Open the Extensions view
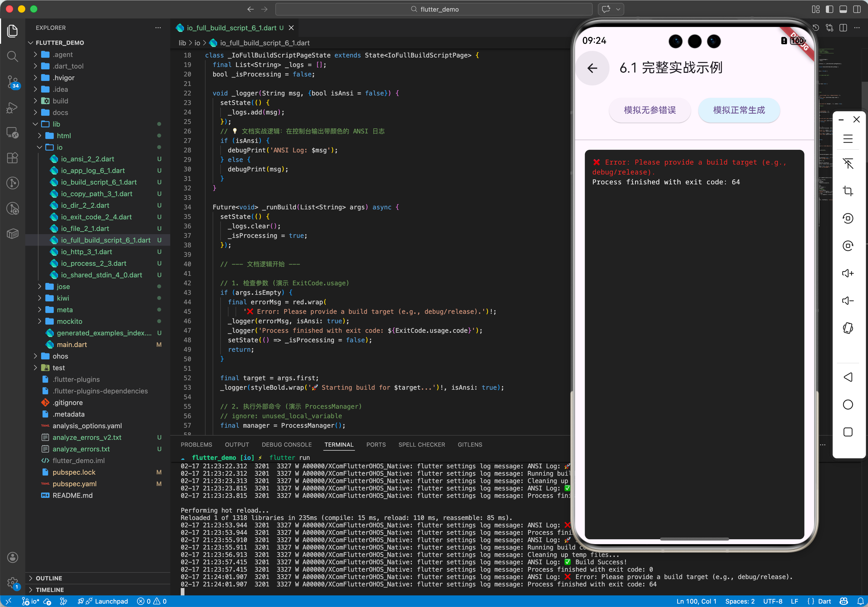Viewport: 868px width, 607px height. [x=12, y=158]
